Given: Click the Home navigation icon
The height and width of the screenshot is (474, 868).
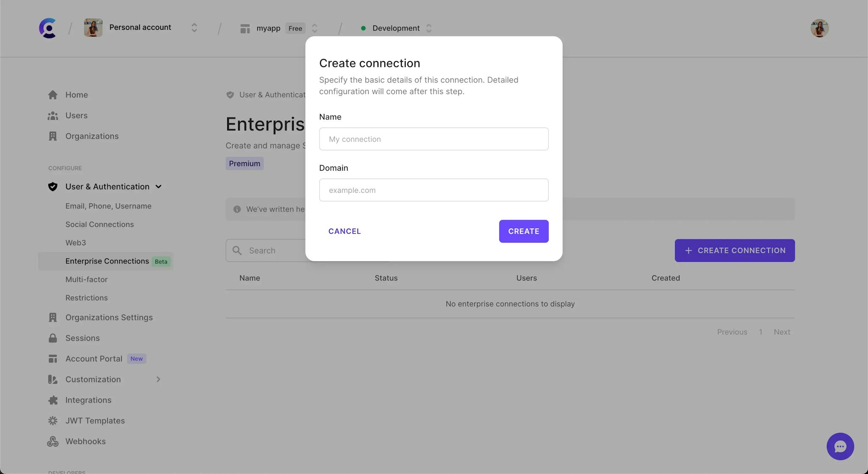Looking at the screenshot, I should point(52,94).
